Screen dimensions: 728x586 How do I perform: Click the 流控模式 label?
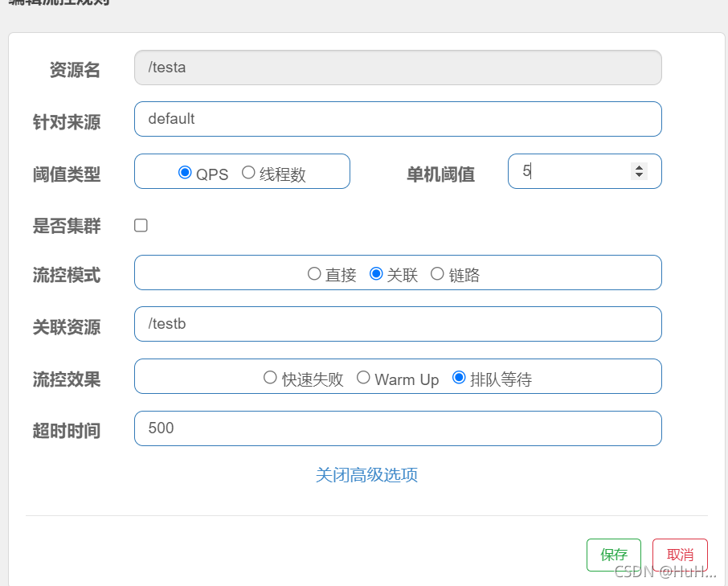[67, 276]
